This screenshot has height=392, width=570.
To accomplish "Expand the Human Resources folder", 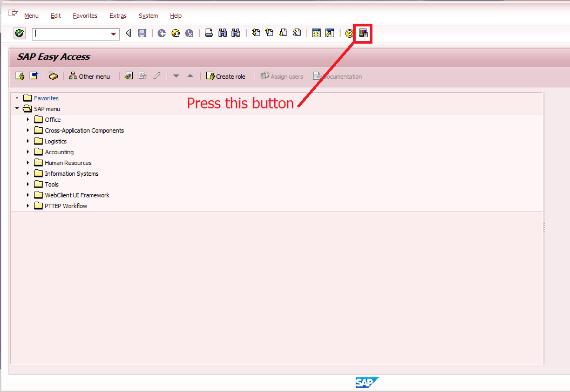I will click(x=28, y=163).
